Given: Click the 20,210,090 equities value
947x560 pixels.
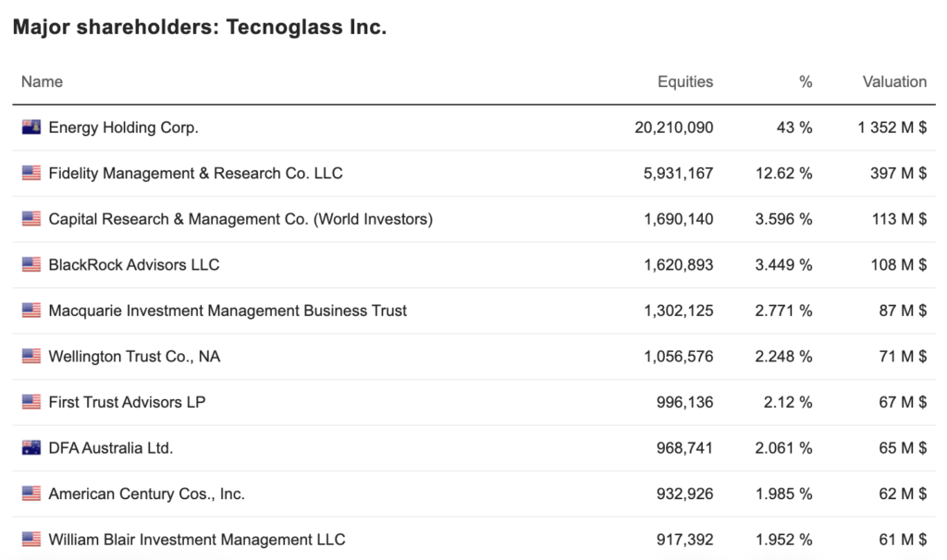Looking at the screenshot, I should (x=673, y=128).
